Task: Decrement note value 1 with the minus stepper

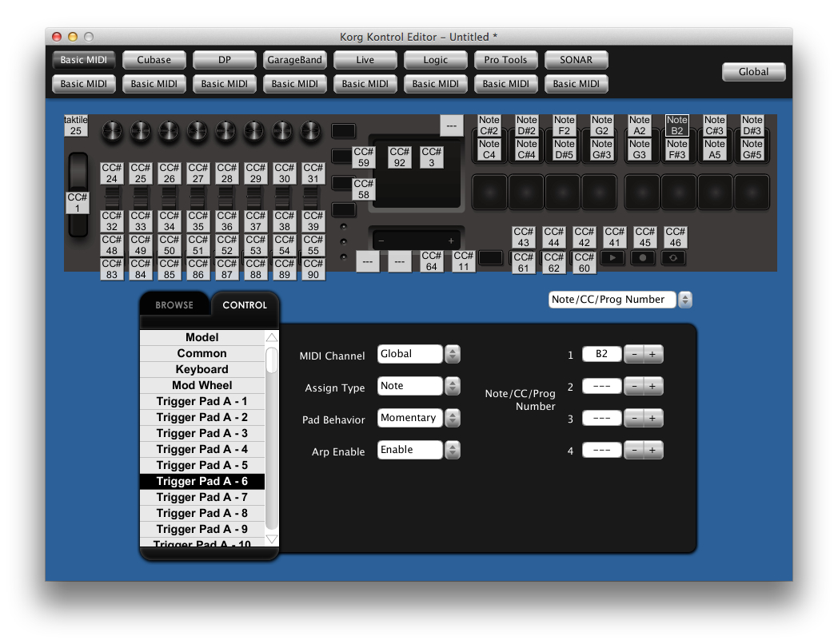Action: pyautogui.click(x=632, y=354)
